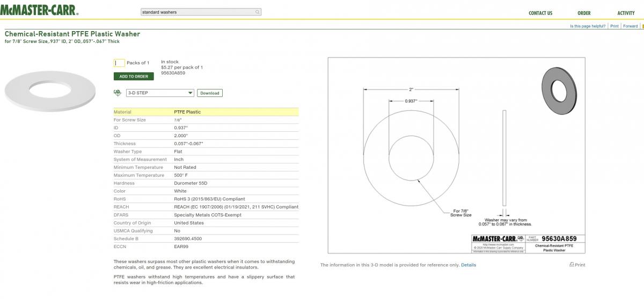The width and height of the screenshot is (644, 299).
Task: Click the "Flat" washer type value
Action: (x=178, y=152)
